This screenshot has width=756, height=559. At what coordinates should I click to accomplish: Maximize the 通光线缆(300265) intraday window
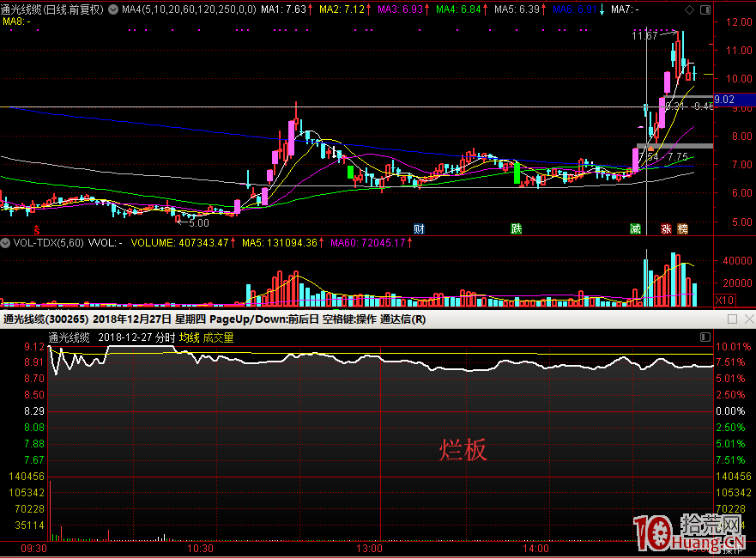tap(732, 319)
